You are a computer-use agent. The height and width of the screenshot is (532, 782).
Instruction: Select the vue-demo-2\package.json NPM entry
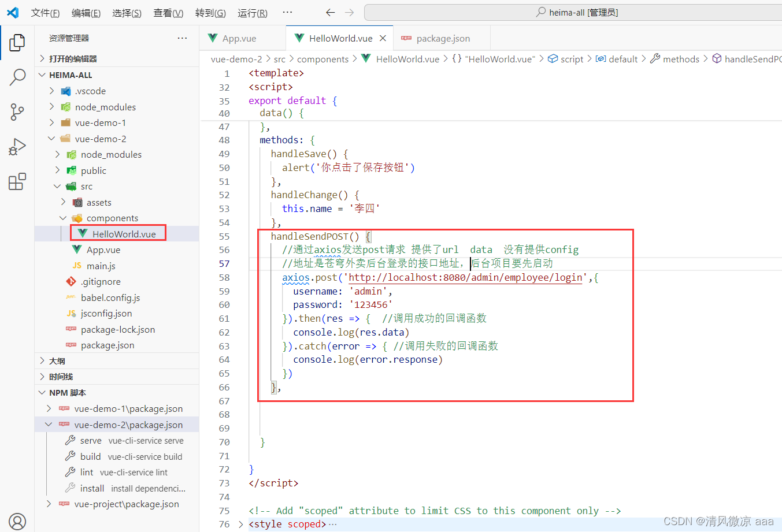117,425
